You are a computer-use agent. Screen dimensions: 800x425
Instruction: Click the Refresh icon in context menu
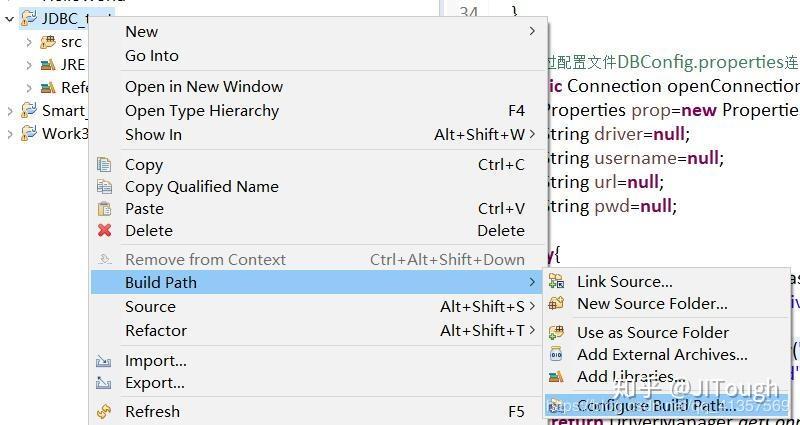click(104, 411)
